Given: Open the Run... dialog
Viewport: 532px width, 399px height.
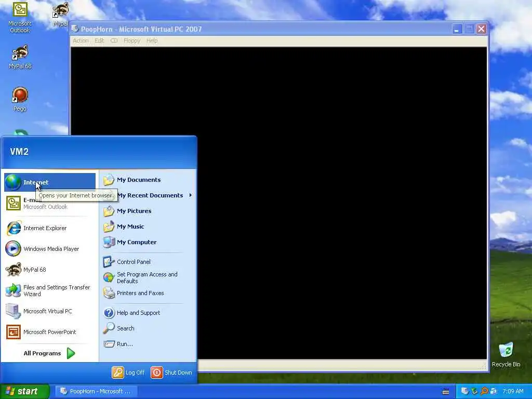Looking at the screenshot, I should point(148,344).
